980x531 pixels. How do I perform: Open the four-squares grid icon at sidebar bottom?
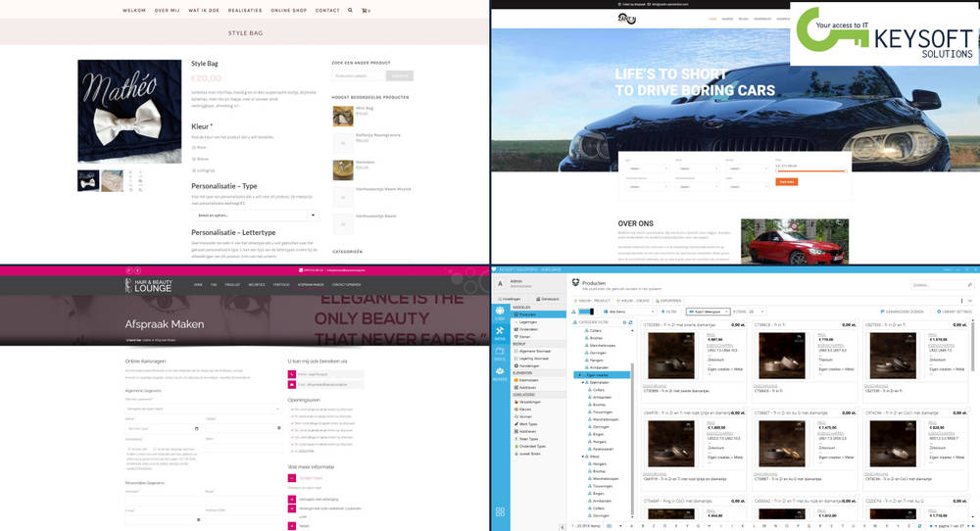(500, 511)
